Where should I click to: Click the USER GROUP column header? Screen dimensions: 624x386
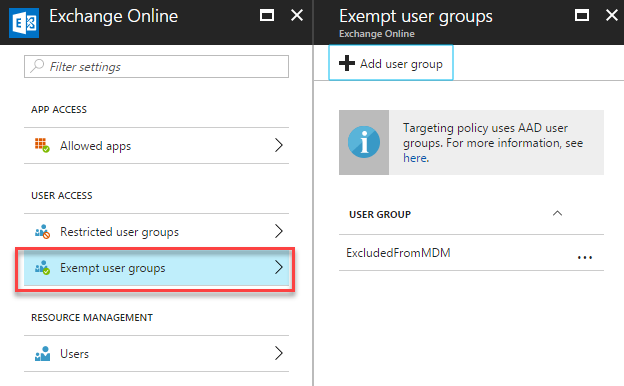[380, 214]
